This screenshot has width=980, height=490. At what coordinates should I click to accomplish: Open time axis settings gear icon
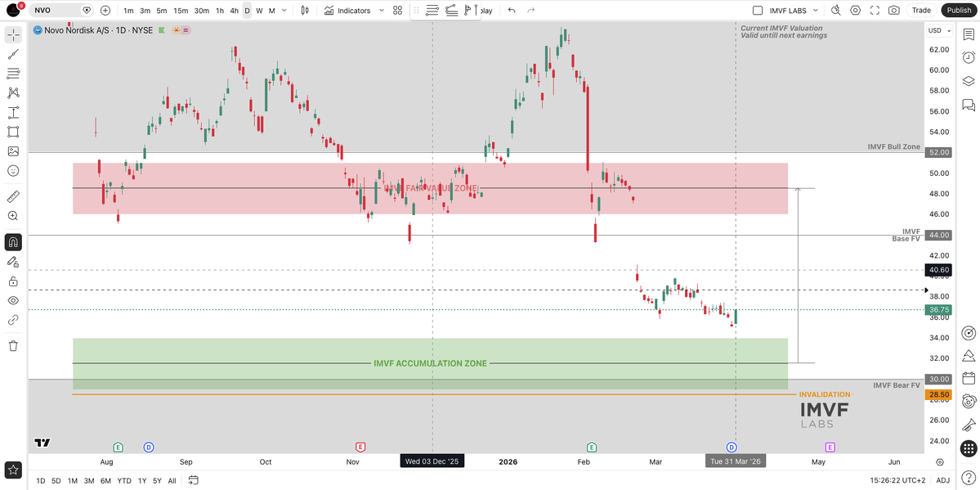(x=939, y=462)
